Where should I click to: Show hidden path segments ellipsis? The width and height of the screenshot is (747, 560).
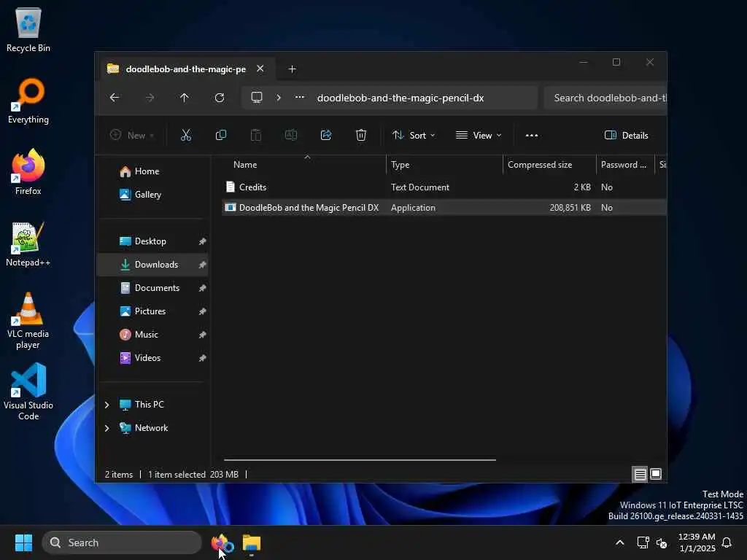tap(300, 97)
